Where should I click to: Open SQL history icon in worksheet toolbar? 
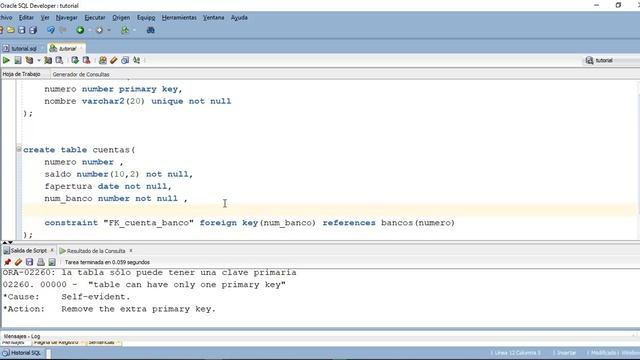tap(125, 60)
